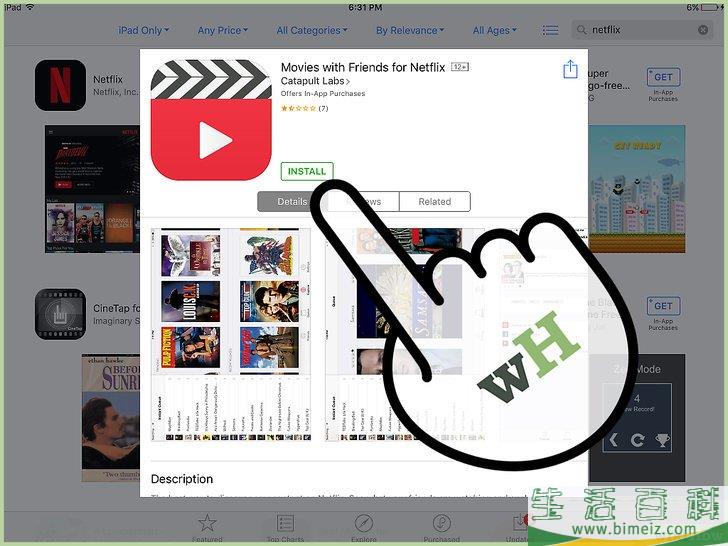Viewport: 728px width, 546px height.
Task: Expand the iPad Only filter
Action: click(143, 31)
